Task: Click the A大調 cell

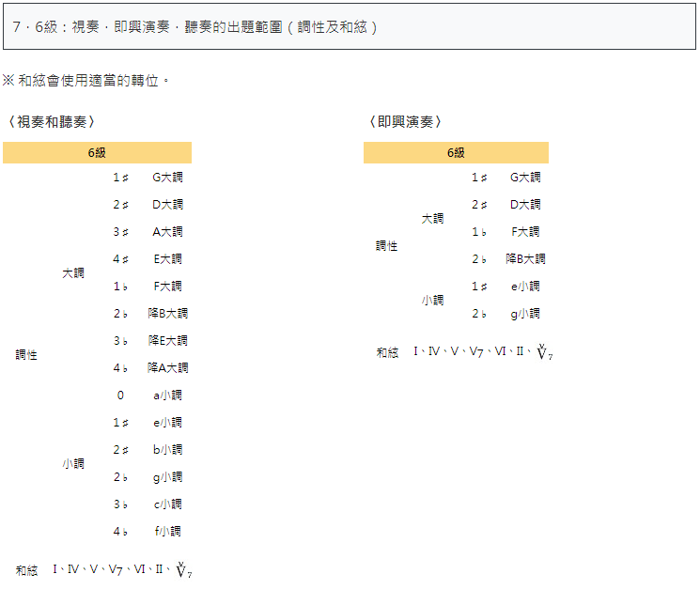Action: coord(167,232)
